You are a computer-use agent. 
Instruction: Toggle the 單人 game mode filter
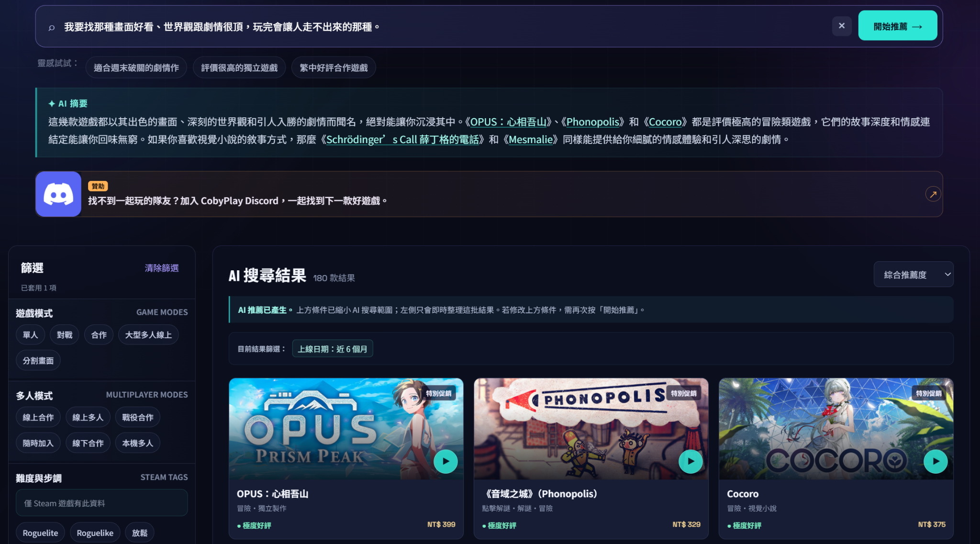tap(30, 335)
